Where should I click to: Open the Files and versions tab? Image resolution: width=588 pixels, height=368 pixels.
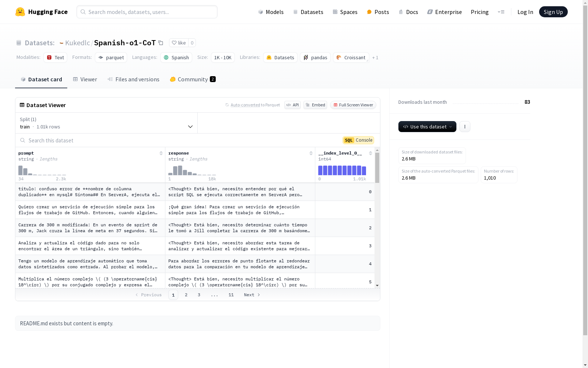133,79
